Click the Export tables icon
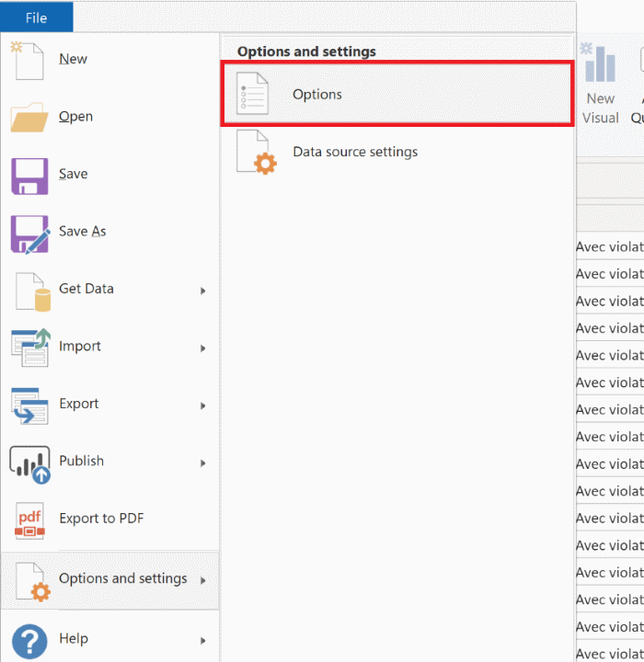Screen dimensions: 644x662 [29, 405]
